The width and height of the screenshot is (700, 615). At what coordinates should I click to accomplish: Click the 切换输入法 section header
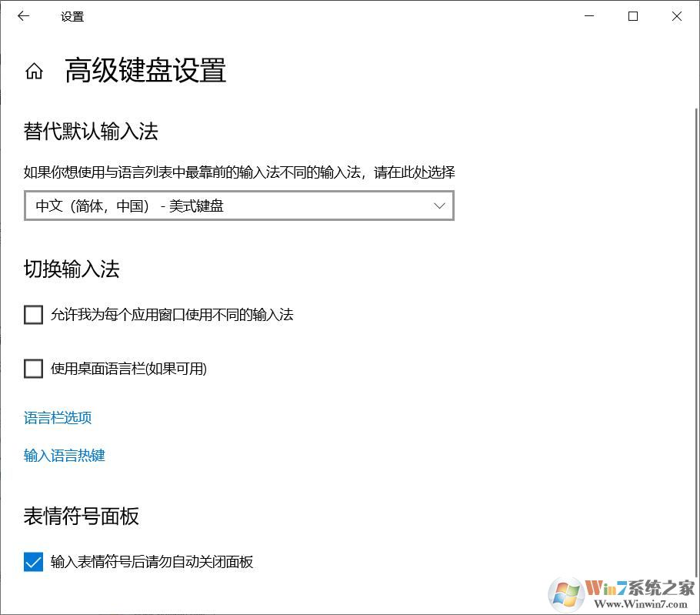coord(72,269)
